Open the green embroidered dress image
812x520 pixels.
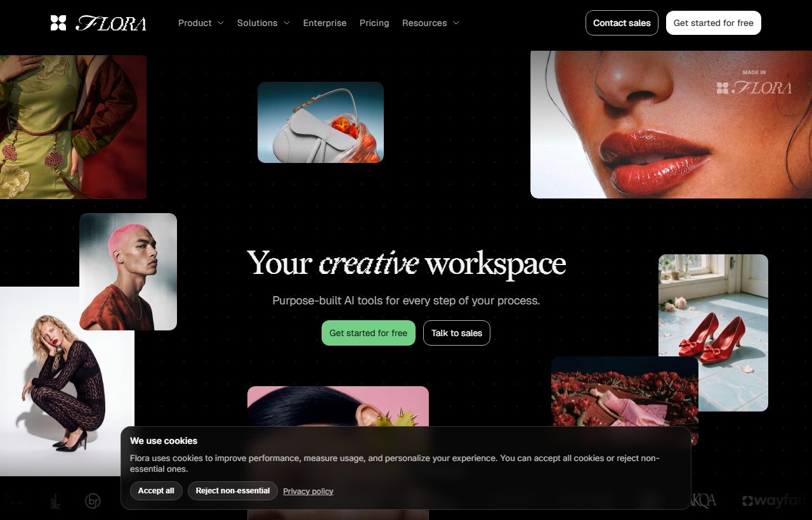pyautogui.click(x=73, y=127)
